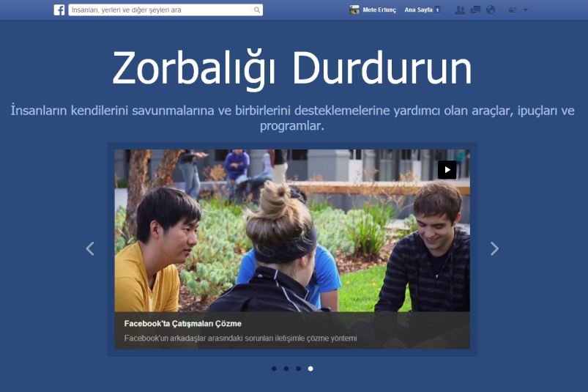
Task: Go to Ana Sayfa
Action: pyautogui.click(x=419, y=10)
